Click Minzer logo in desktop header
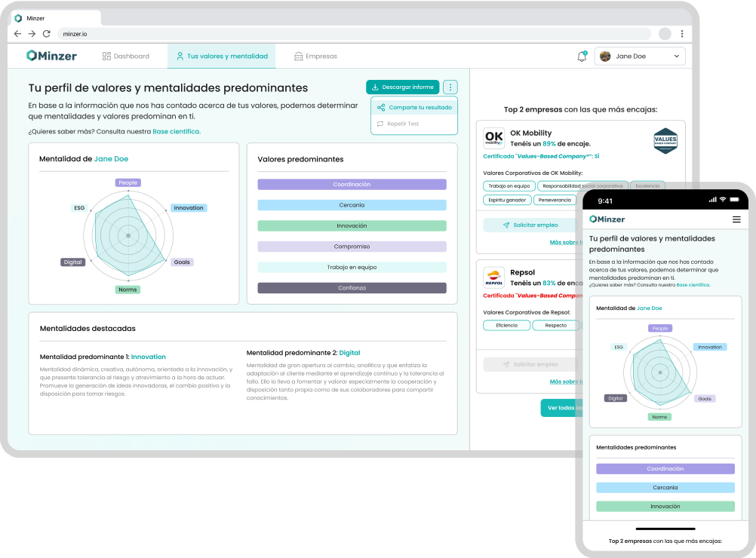756x558 pixels. click(51, 56)
